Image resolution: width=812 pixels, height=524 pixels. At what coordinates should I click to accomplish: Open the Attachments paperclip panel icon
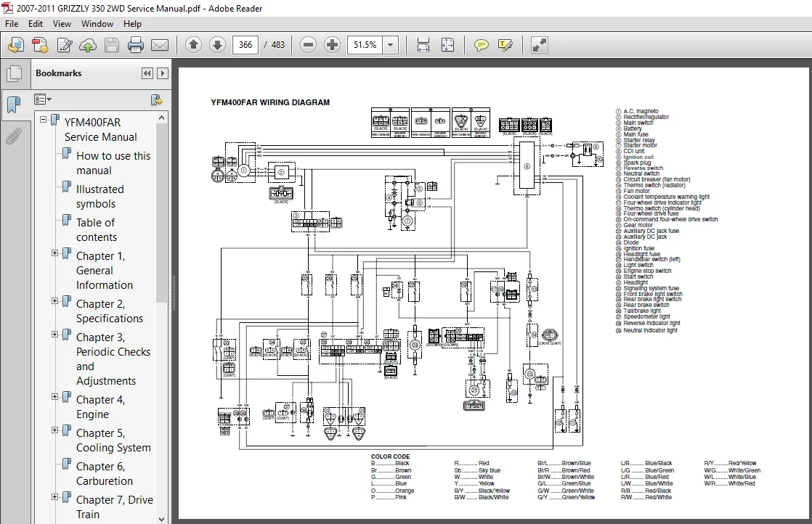(15, 136)
